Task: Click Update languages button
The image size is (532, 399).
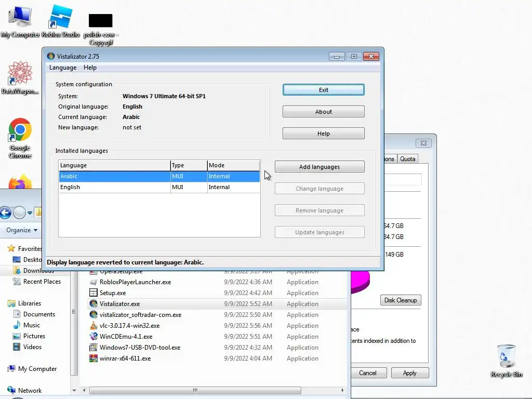Action: click(x=320, y=232)
